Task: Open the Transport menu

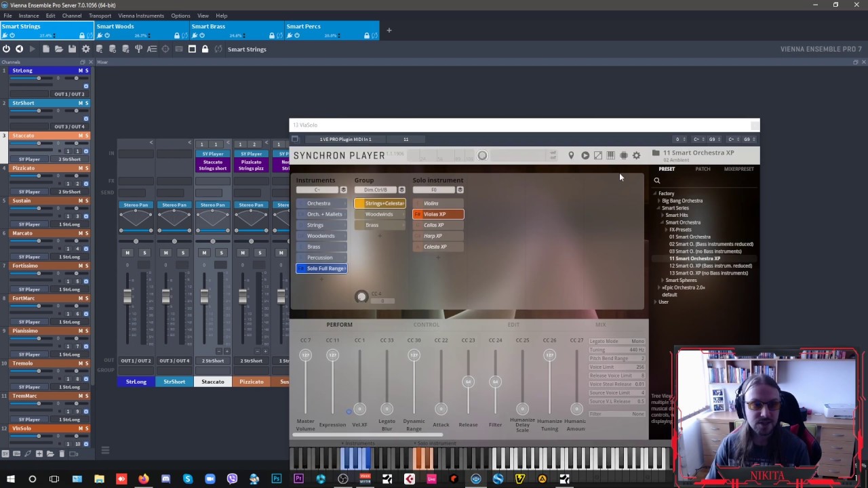Action: click(x=100, y=16)
